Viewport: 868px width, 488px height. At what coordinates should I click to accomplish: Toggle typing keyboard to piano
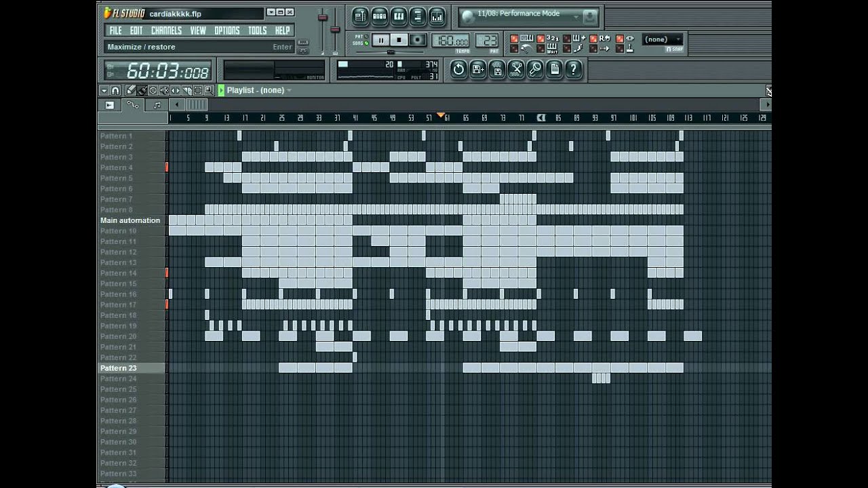[520, 39]
